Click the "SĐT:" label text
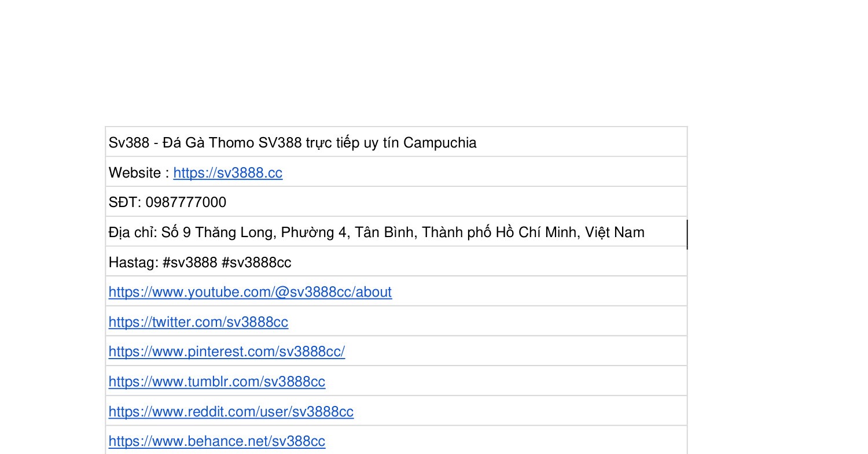The height and width of the screenshot is (454, 868). 125,202
